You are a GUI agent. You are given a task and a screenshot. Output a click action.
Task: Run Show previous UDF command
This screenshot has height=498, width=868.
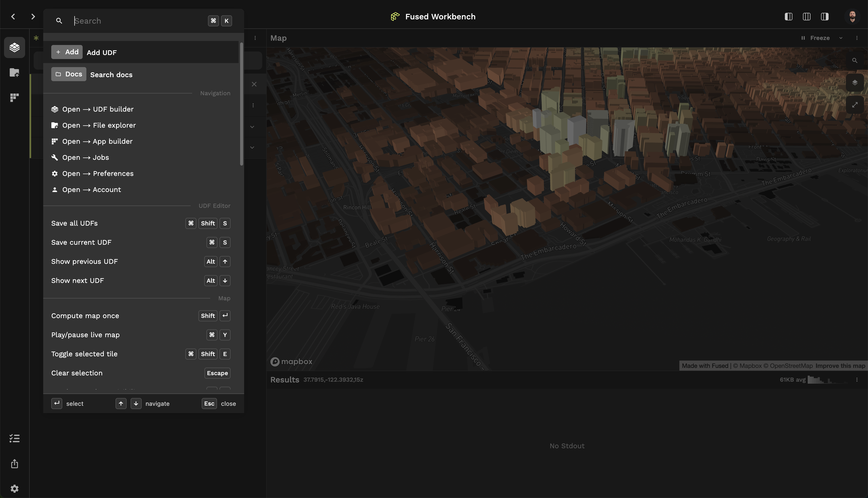pos(141,262)
